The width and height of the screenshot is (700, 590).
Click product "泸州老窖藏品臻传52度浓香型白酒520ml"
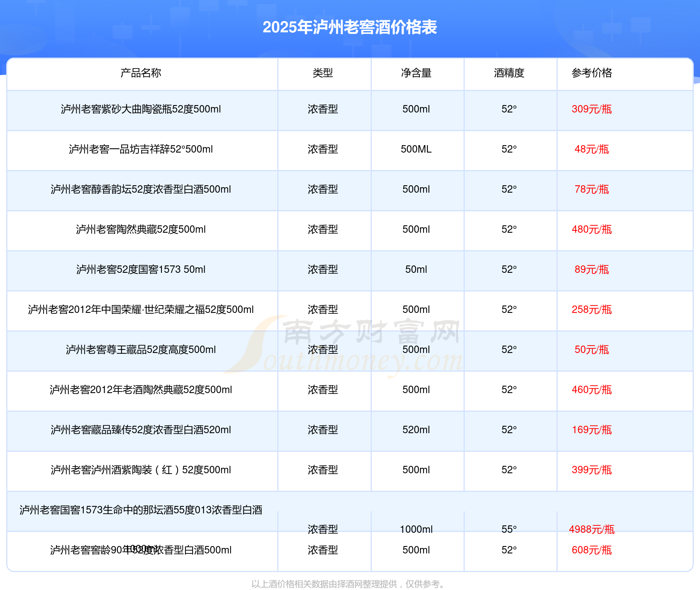[x=141, y=430]
